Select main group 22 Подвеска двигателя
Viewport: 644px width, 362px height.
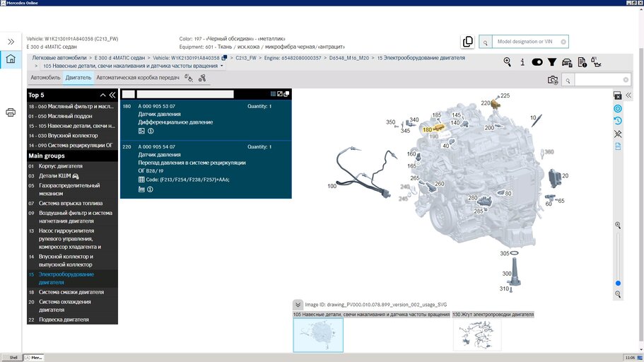[72, 320]
